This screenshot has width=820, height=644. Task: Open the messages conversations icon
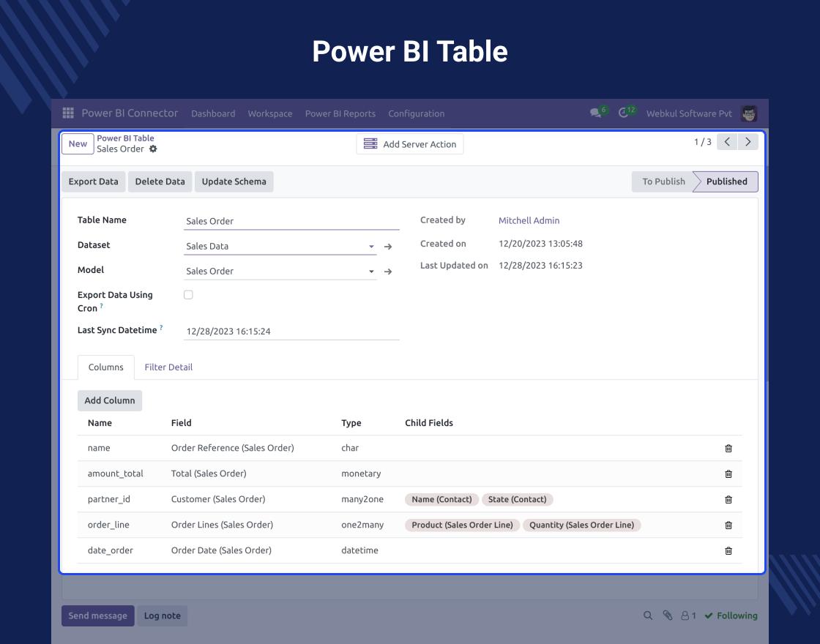pyautogui.click(x=594, y=110)
